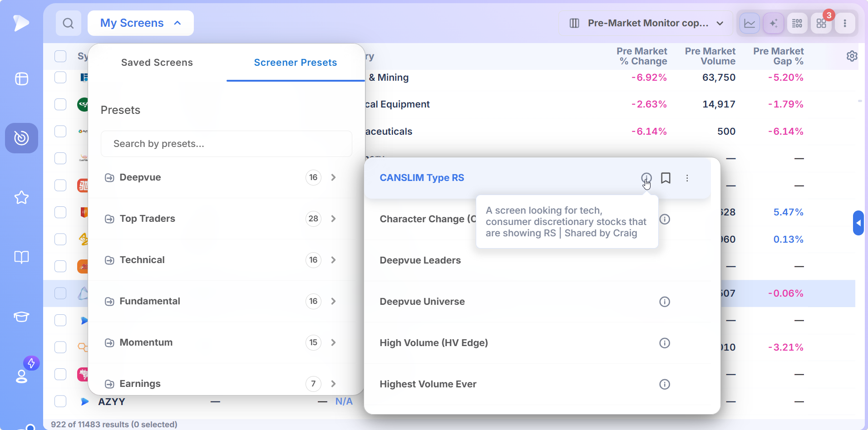Click the Search by presets field
This screenshot has height=430, width=868.
click(x=227, y=144)
